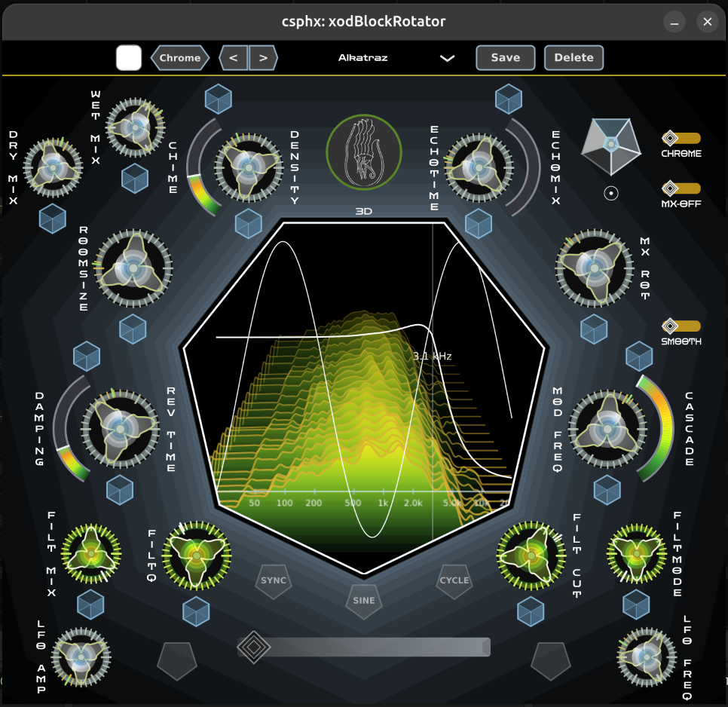Screen dimensions: 728x707
Task: Click the cube icon above the Chime arc
Action: 219,99
